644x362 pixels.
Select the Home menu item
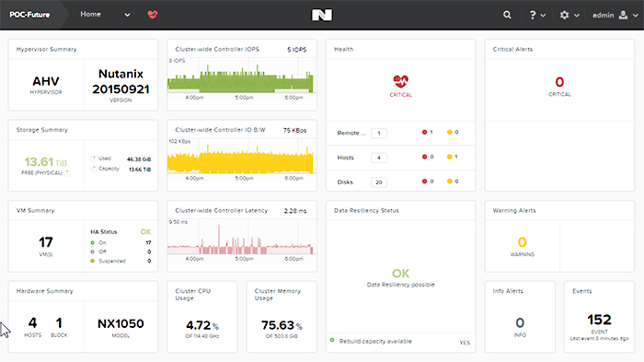point(90,15)
